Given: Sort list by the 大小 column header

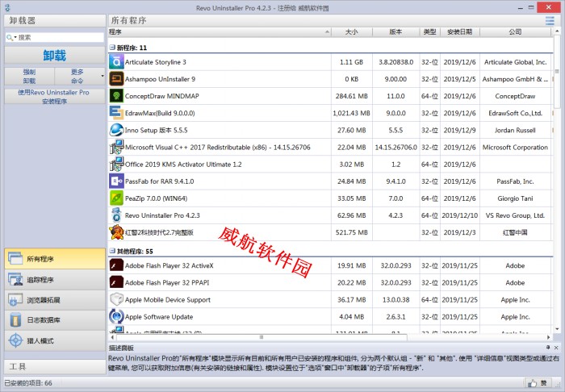Looking at the screenshot, I should [x=351, y=32].
